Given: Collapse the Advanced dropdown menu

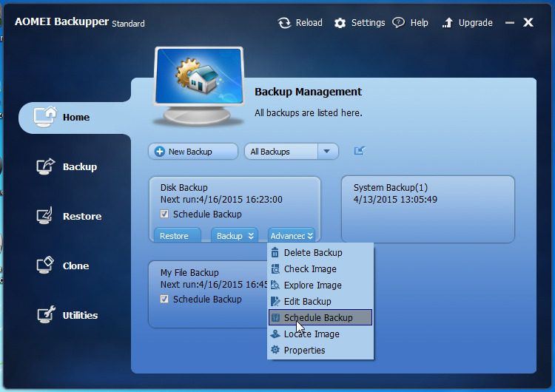Looking at the screenshot, I should 292,236.
